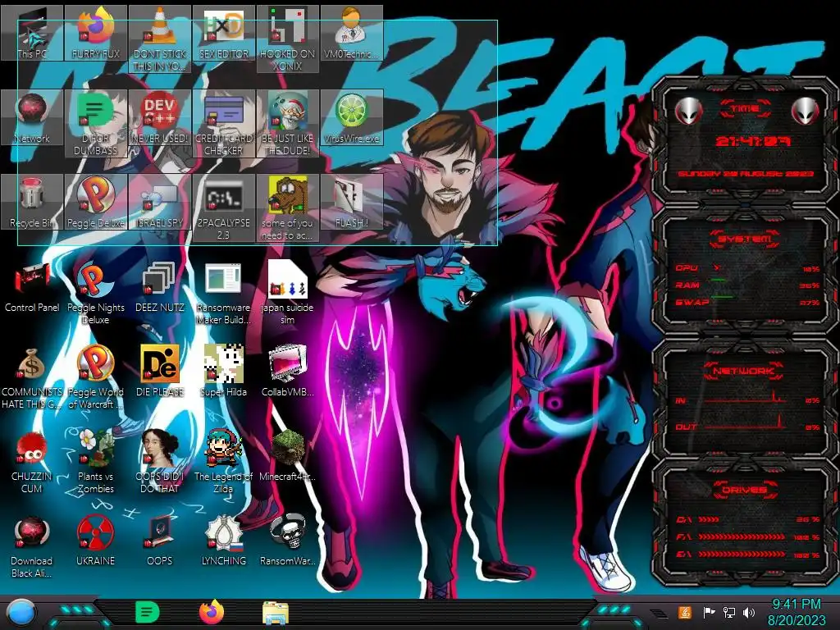Select the DEEZ NUTZ icon
Screen dimensions: 840x630
pyautogui.click(x=160, y=286)
